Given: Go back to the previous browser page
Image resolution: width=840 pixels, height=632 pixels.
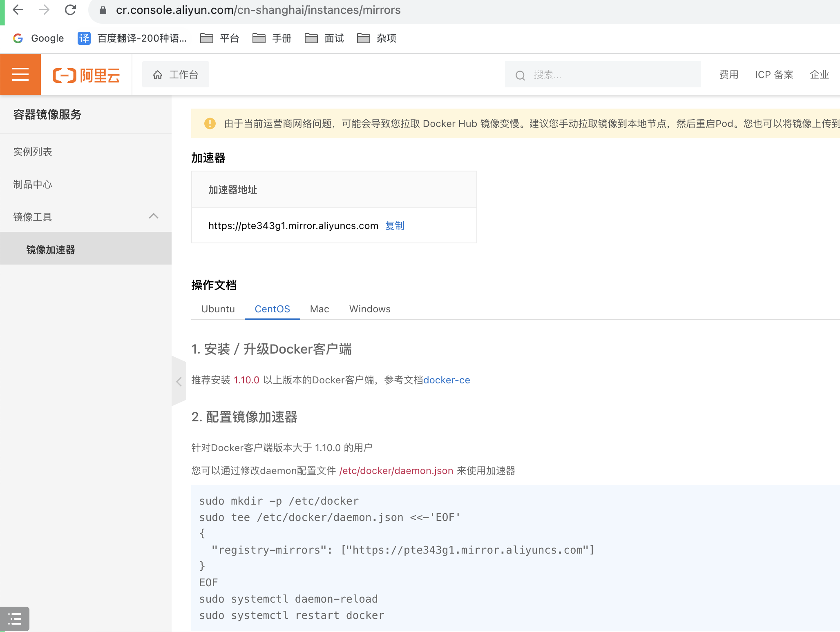Looking at the screenshot, I should pyautogui.click(x=18, y=10).
